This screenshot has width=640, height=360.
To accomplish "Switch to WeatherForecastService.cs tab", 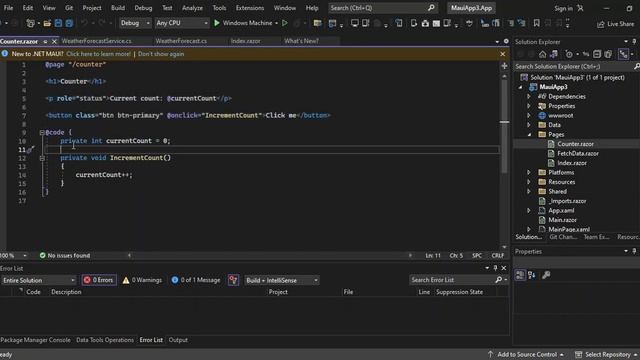I will [x=97, y=41].
